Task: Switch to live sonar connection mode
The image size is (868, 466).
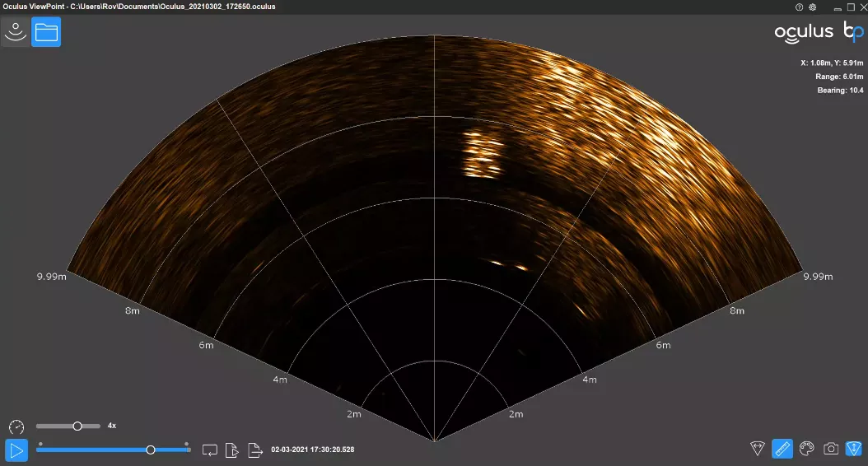Action: pos(16,32)
